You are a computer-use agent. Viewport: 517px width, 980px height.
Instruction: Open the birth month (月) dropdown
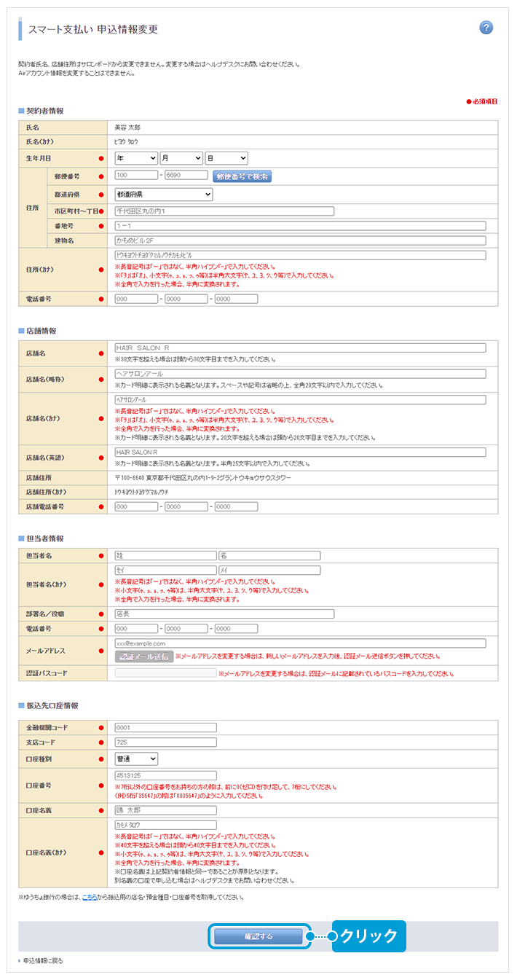(181, 158)
